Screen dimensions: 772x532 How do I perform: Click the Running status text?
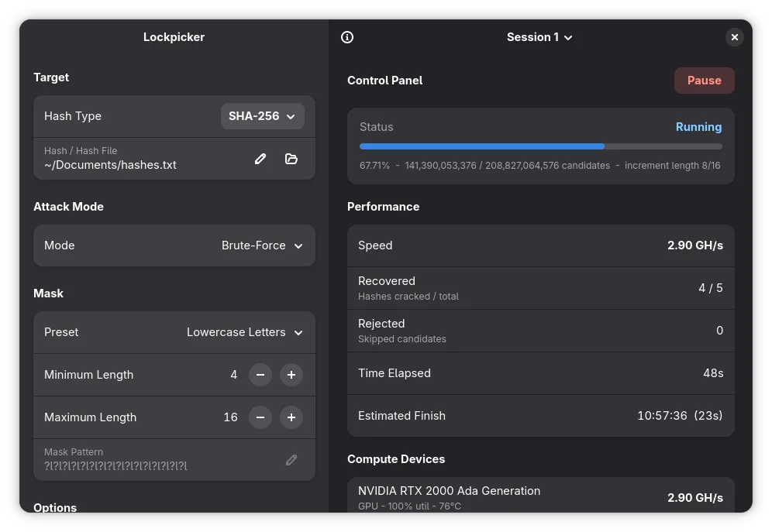(x=698, y=127)
